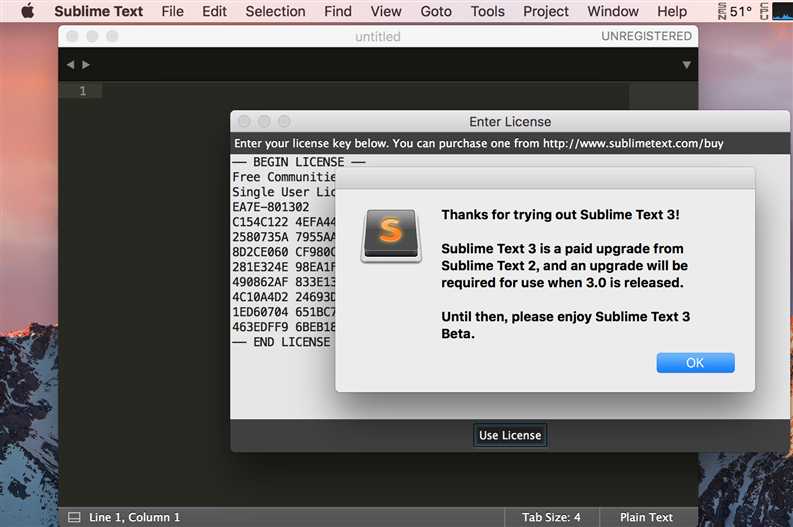Open the Plain Text syntax selector
The height and width of the screenshot is (527, 793).
[646, 517]
